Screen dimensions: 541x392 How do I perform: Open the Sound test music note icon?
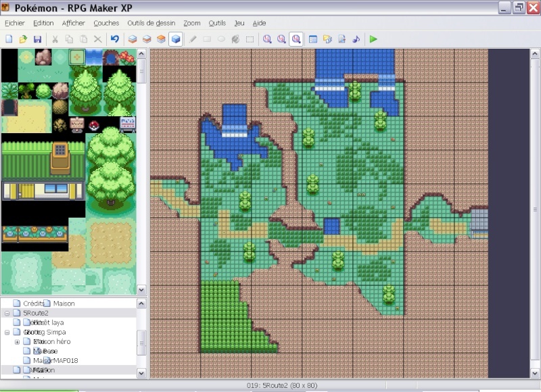(x=356, y=39)
